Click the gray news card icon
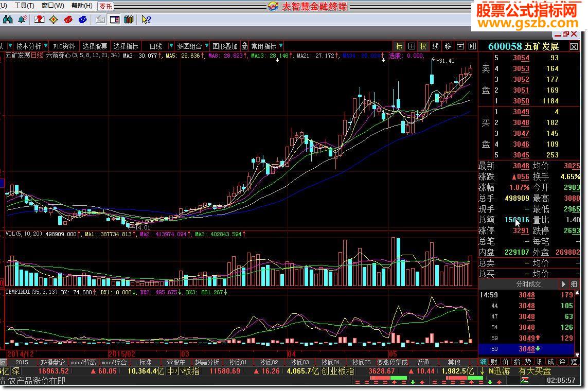The width and height of the screenshot is (588, 391). coord(100,19)
